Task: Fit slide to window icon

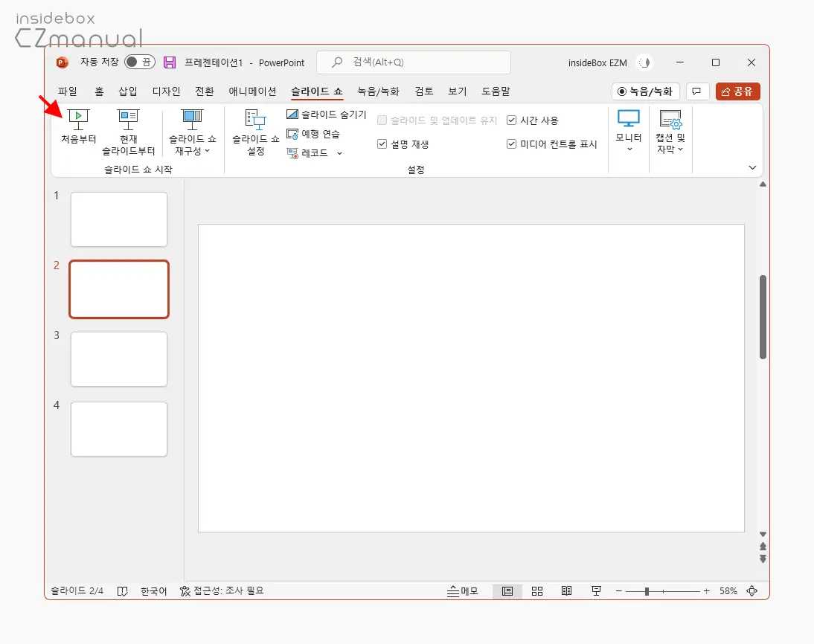Action: coord(751,591)
